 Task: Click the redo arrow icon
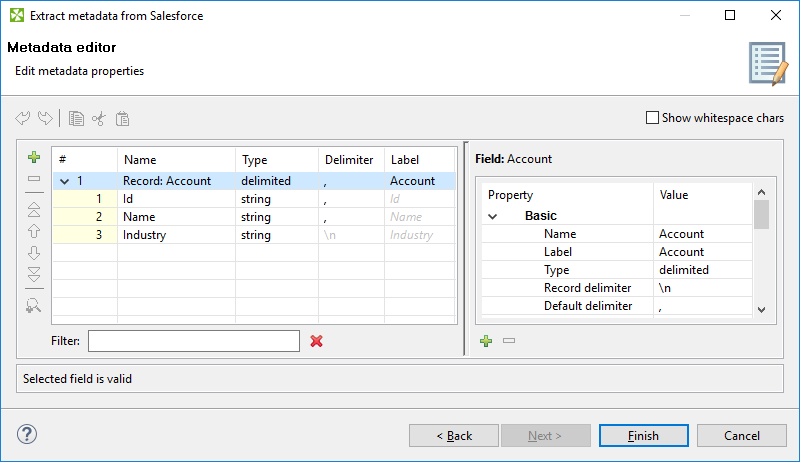click(45, 119)
